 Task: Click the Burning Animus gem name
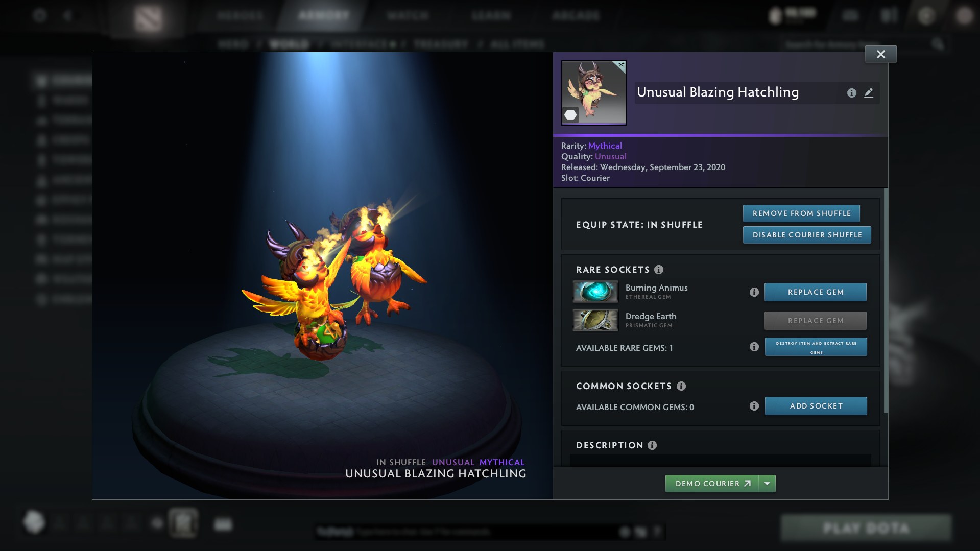click(656, 288)
